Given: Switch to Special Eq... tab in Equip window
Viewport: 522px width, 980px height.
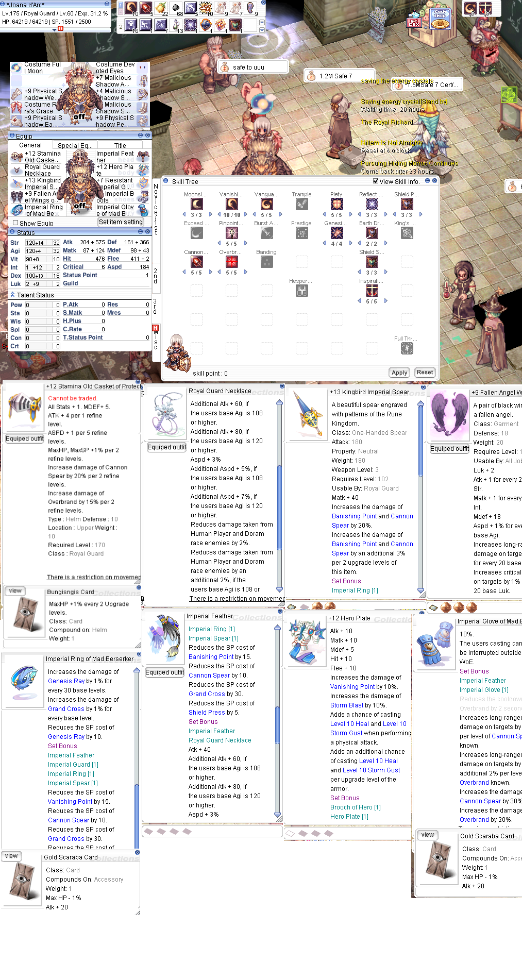Looking at the screenshot, I should (x=75, y=145).
